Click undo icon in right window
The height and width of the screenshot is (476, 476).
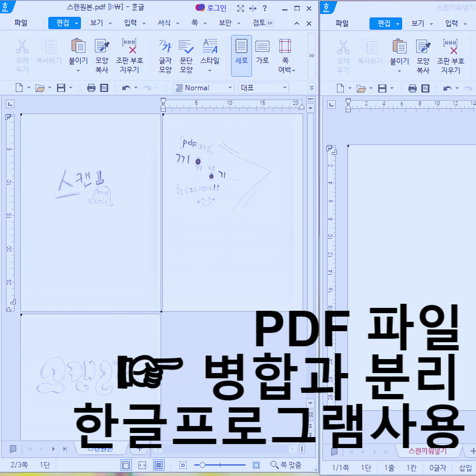(x=447, y=88)
